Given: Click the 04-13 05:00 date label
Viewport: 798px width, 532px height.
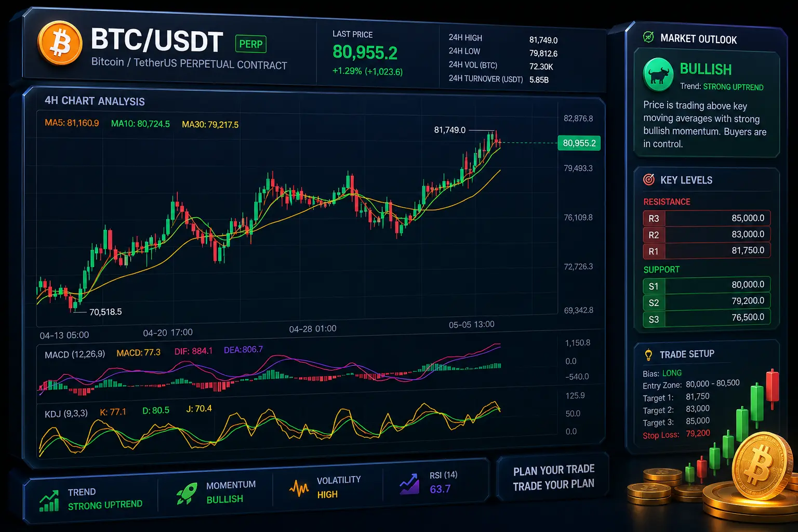Looking at the screenshot, I should click(64, 335).
